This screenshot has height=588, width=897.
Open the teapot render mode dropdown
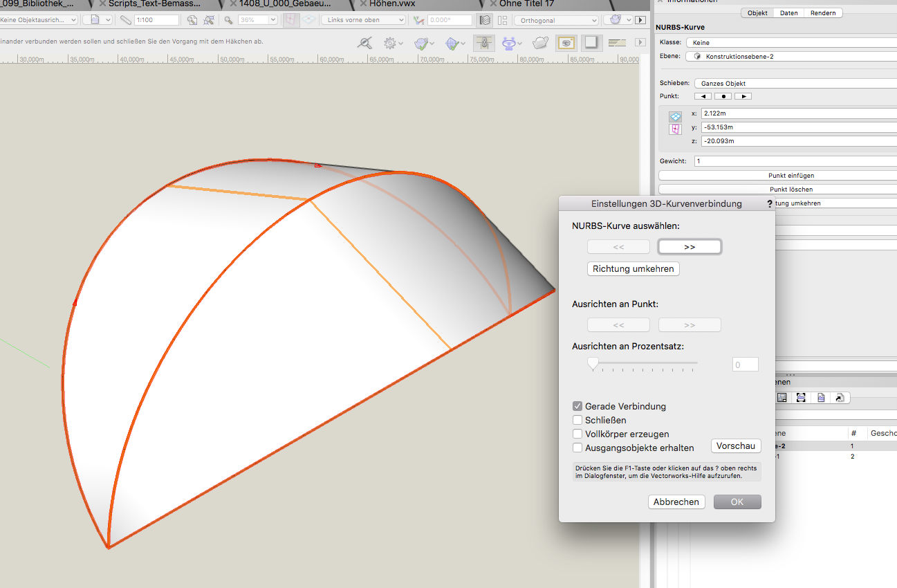618,20
